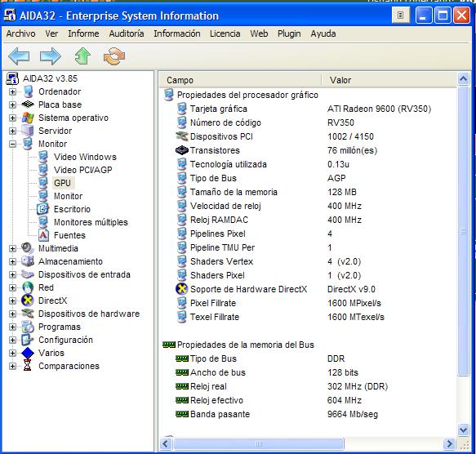Click the Transistores chip icon
The image size is (476, 454).
[x=182, y=150]
